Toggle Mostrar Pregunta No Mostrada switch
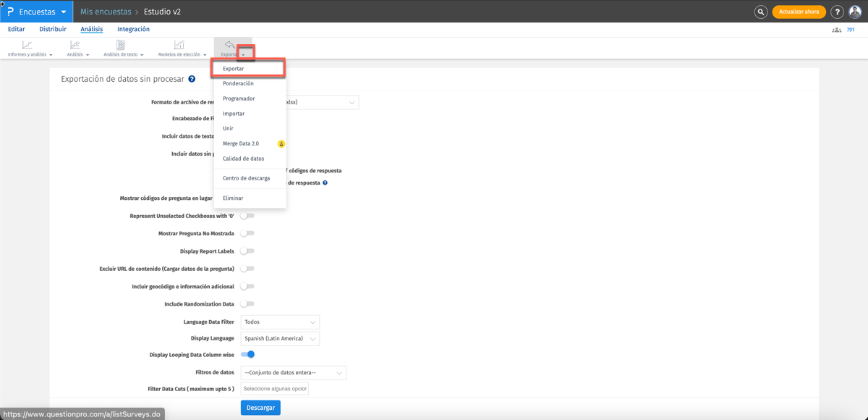This screenshot has width=868, height=420. pos(247,233)
